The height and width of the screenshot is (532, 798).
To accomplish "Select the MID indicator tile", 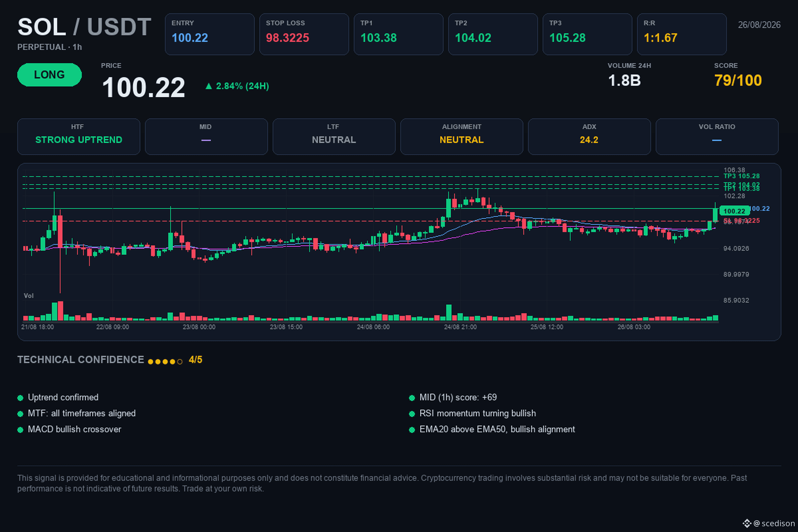I will (x=206, y=137).
